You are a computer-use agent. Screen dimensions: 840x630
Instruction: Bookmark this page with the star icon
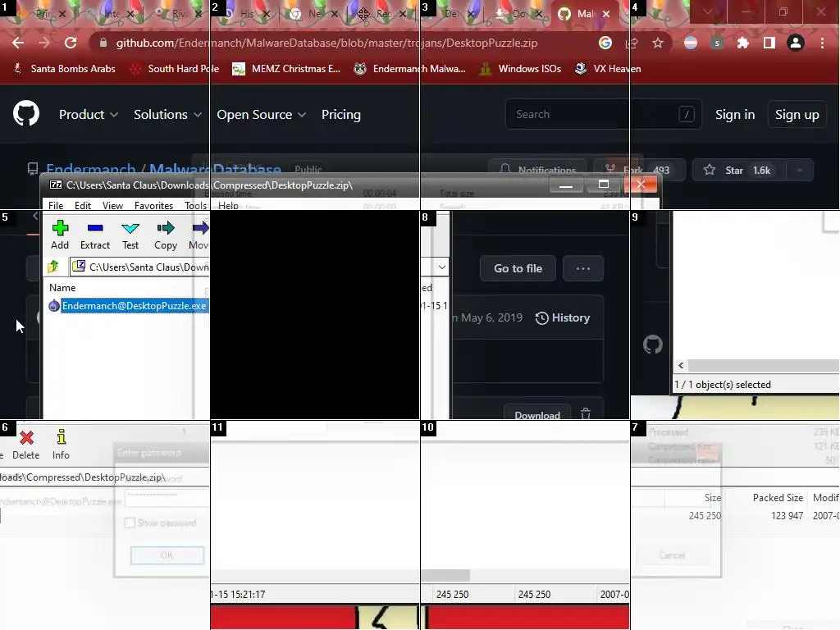[658, 43]
